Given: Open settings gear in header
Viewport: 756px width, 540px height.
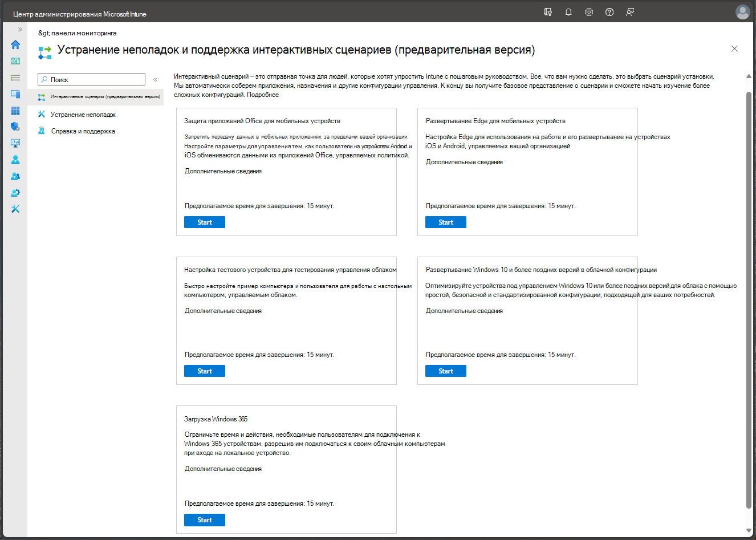Looking at the screenshot, I should [589, 12].
